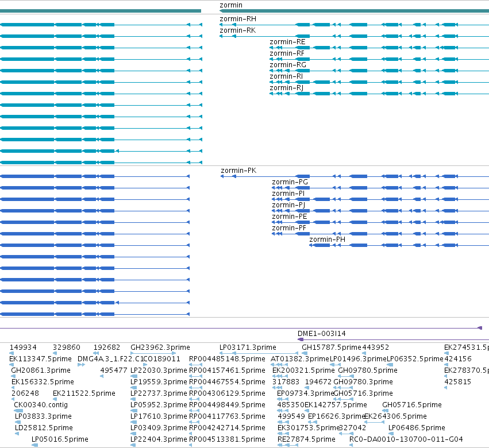Click the EK113347.5prime EST label
489x448 pixels.
41,359
